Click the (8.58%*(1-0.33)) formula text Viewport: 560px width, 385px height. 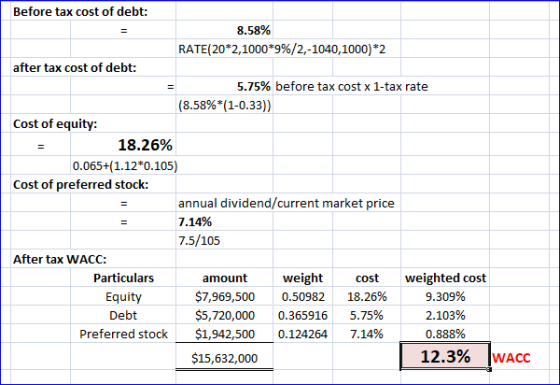pos(224,105)
